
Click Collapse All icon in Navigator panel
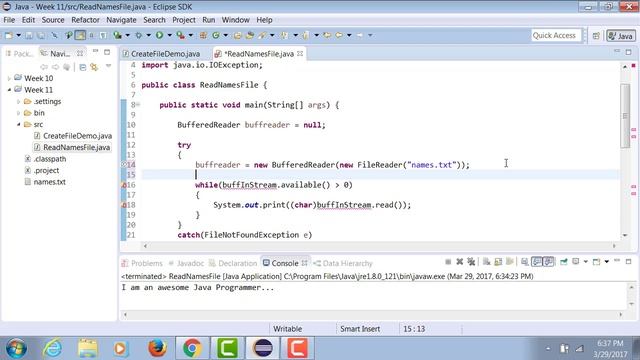click(82, 67)
